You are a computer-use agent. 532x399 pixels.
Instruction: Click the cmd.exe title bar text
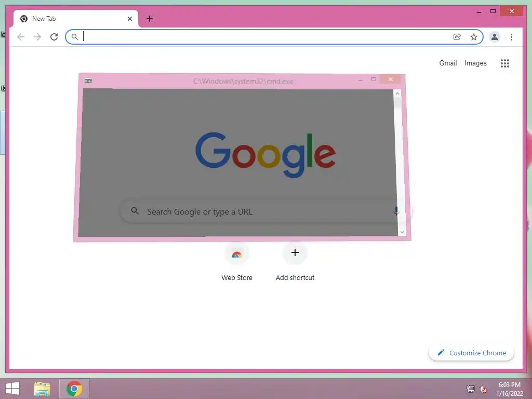point(243,82)
